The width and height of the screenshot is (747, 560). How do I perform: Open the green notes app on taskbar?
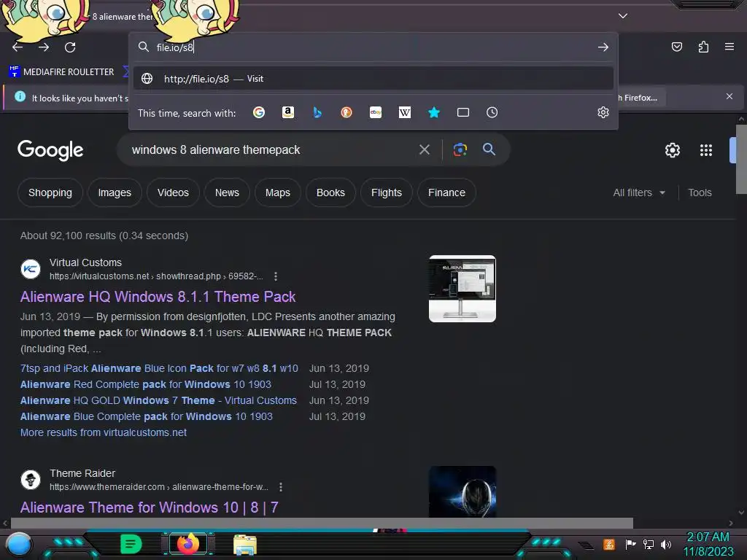coord(131,544)
